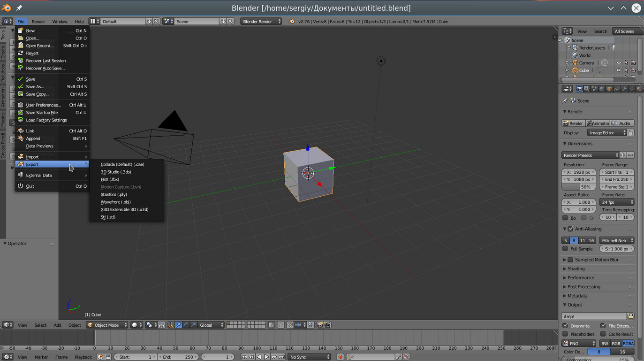Choose Wavefront (.obj) from Export submenu

[115, 202]
